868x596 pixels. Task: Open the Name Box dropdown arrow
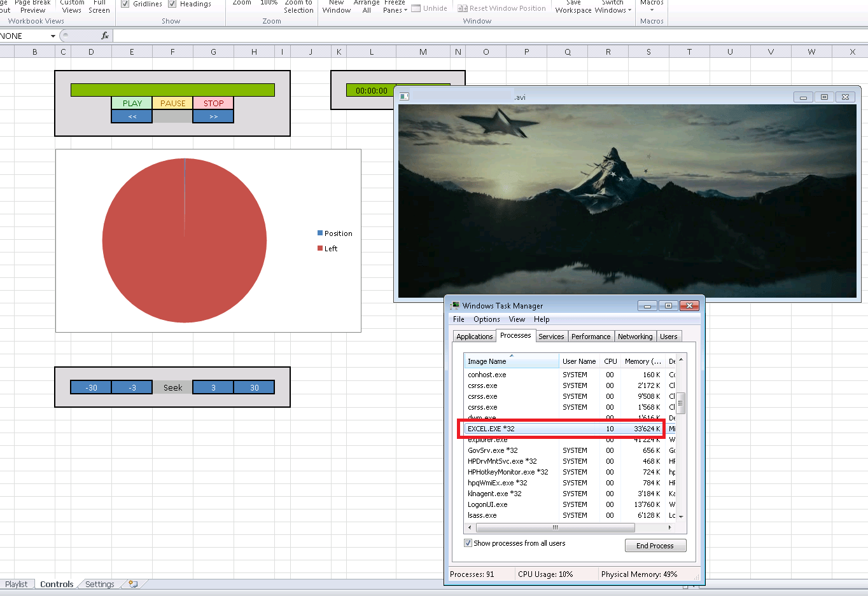53,36
